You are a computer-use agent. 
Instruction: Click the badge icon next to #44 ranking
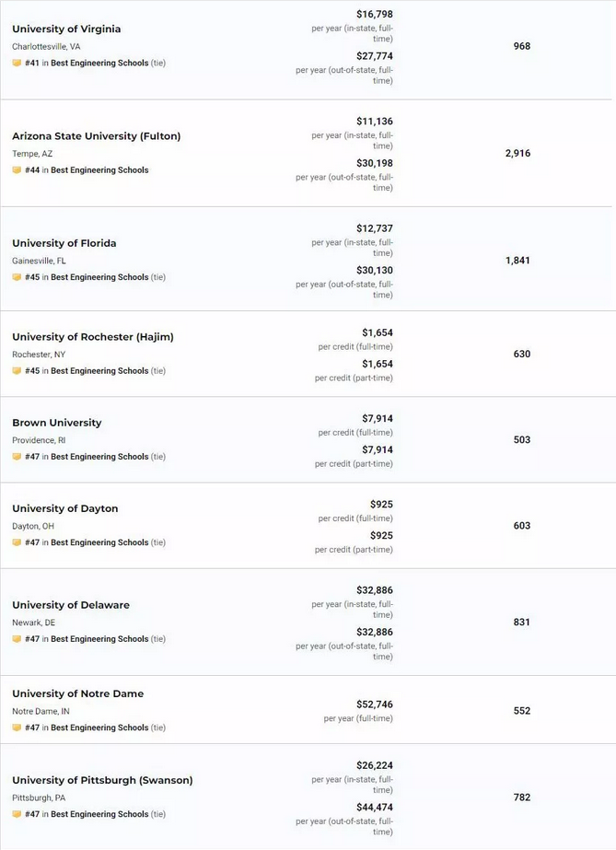(17, 169)
